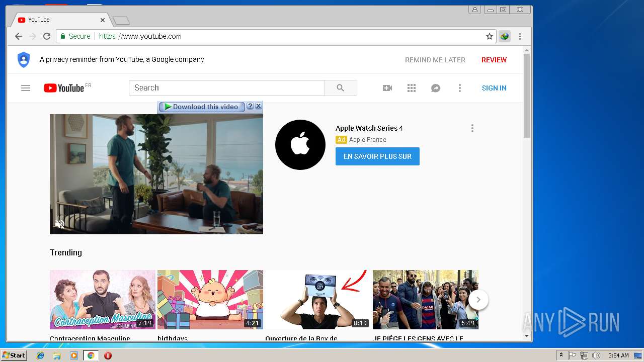Click the Apple France advertiser link
Viewport: 644px width, 362px height.
(x=368, y=140)
